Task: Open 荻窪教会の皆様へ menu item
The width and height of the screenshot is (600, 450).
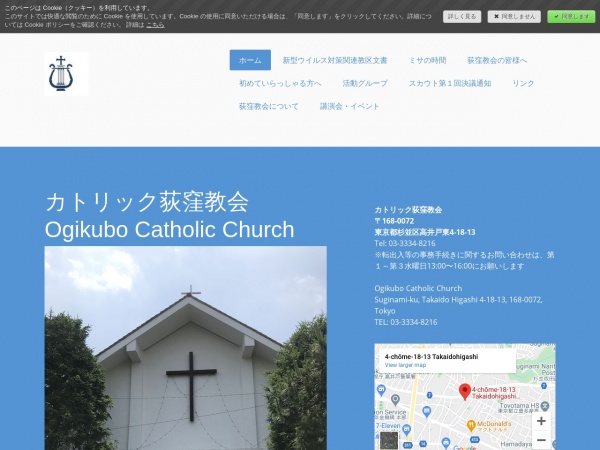Action: coord(497,60)
